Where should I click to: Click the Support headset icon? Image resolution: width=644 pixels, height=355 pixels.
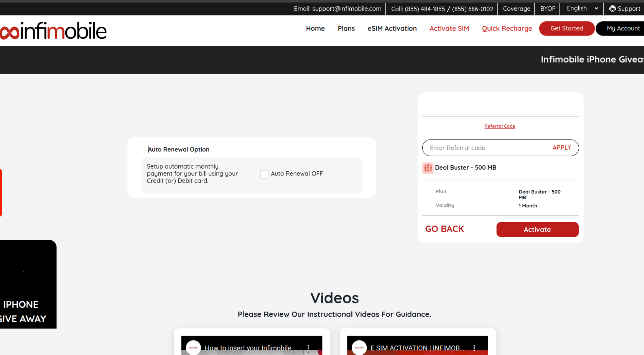(x=612, y=9)
